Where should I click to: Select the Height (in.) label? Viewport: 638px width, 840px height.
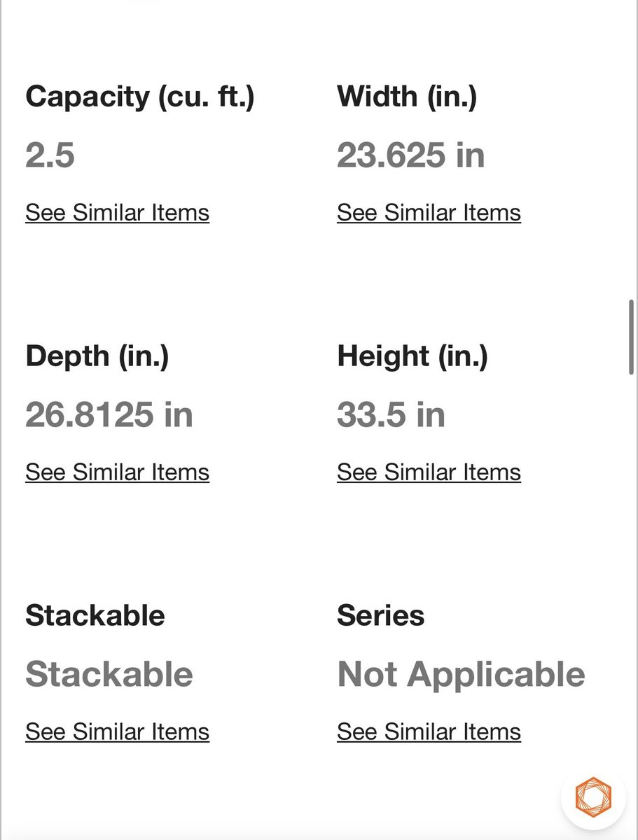click(412, 356)
